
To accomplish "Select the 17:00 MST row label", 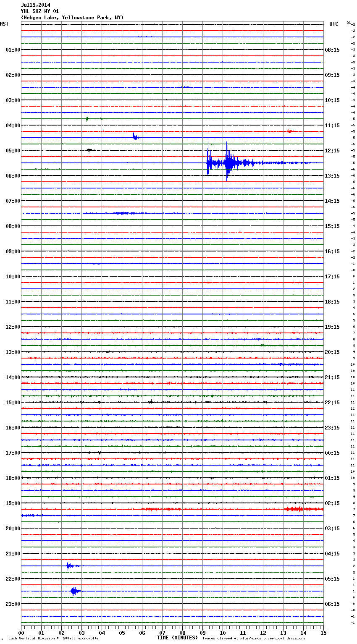I will (x=13, y=453).
